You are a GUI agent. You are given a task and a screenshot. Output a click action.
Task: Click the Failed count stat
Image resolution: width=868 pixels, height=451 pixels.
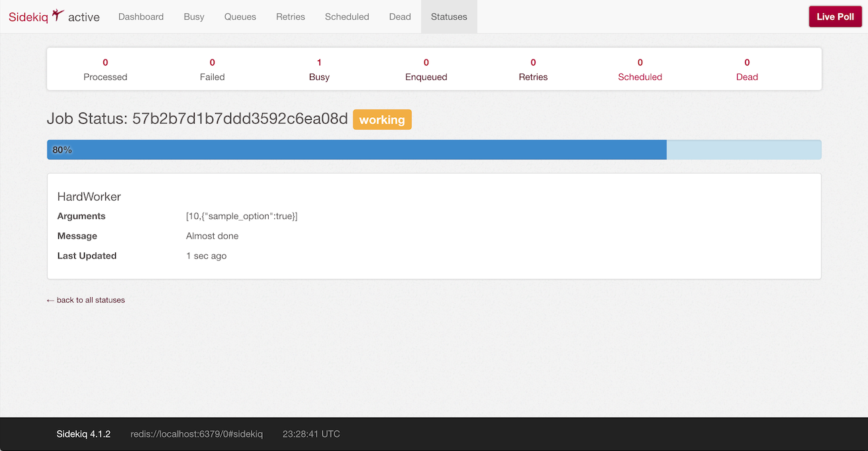(213, 70)
